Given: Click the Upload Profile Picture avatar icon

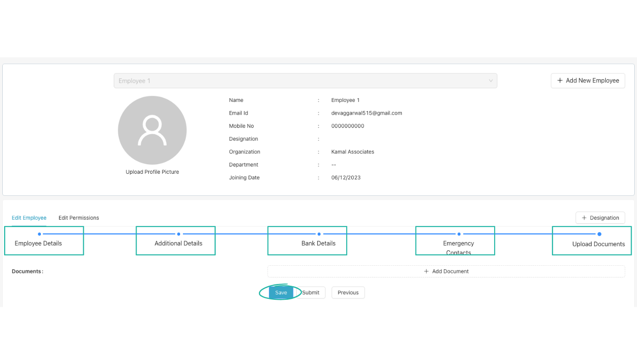Looking at the screenshot, I should pyautogui.click(x=152, y=130).
